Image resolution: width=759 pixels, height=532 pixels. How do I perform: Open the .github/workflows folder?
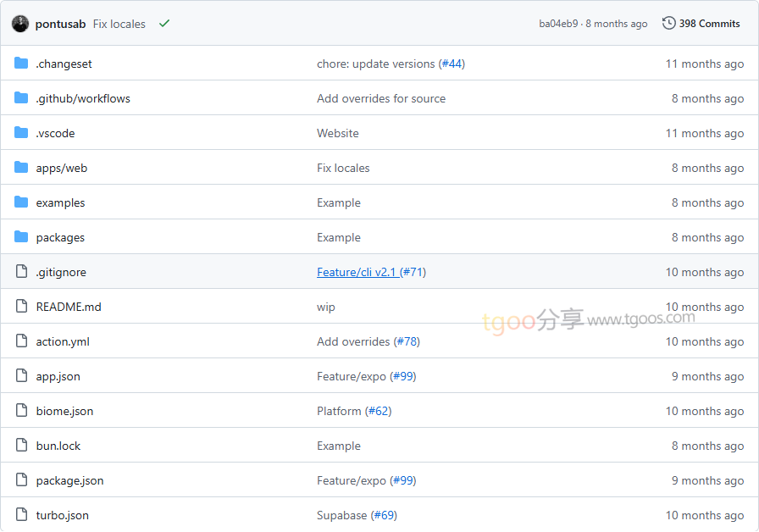click(83, 98)
